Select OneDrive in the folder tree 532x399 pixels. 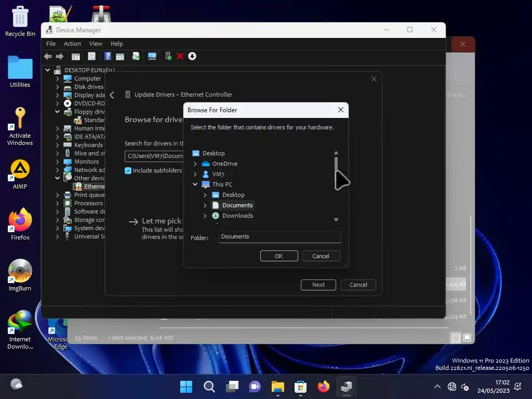pyautogui.click(x=224, y=164)
